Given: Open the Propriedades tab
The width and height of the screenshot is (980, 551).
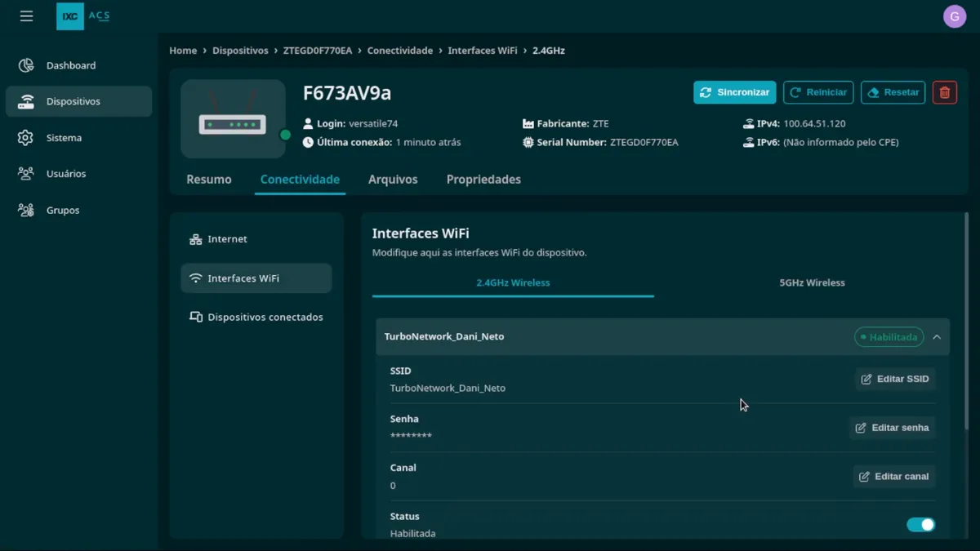Looking at the screenshot, I should click(x=483, y=180).
